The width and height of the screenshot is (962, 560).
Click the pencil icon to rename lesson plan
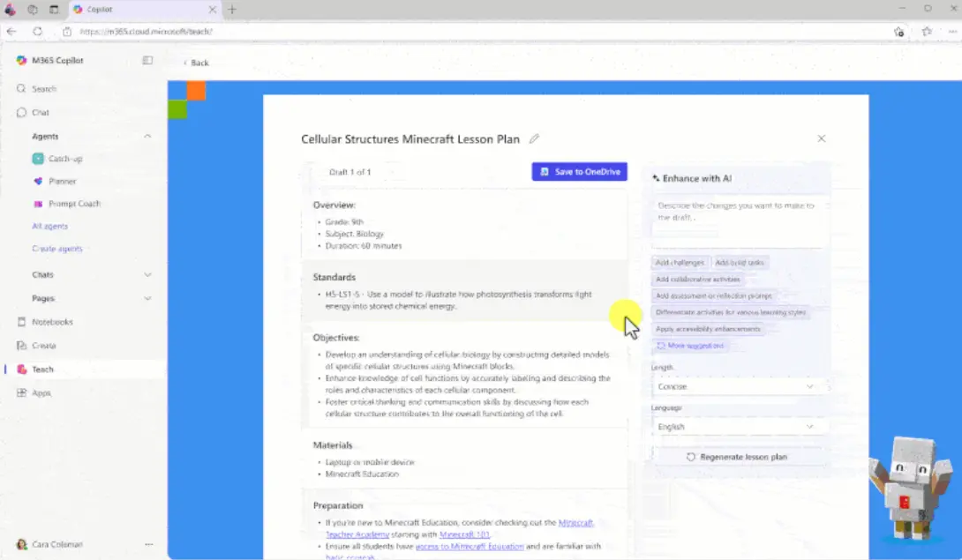(534, 138)
